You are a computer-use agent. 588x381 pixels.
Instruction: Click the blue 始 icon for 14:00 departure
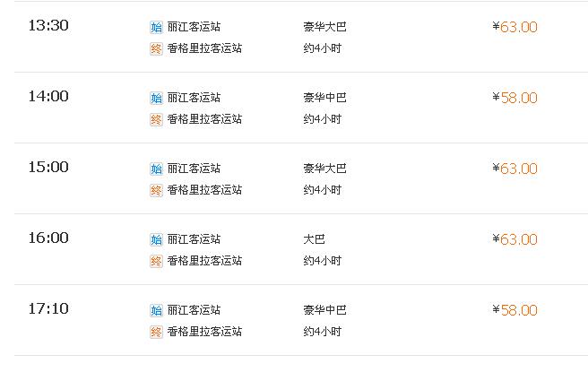(156, 99)
